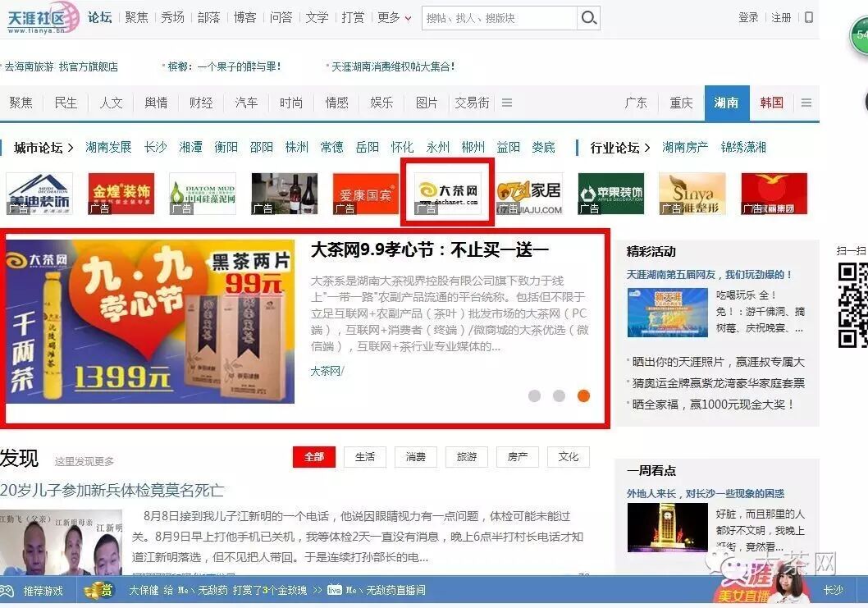Open top navigation 聚焦 next to 论坛
This screenshot has width=868, height=608.
click(x=136, y=18)
